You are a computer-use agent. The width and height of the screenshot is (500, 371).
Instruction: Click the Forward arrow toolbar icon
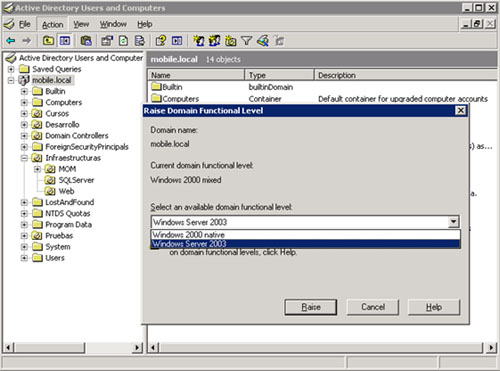26,41
